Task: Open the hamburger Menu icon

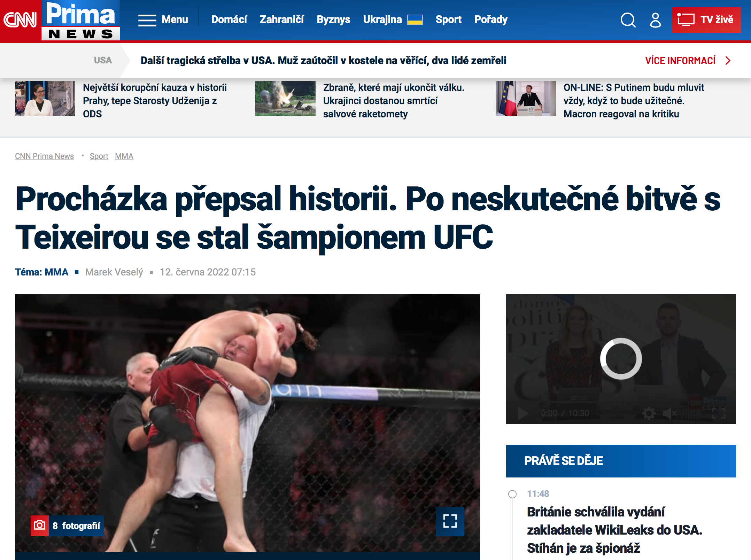Action: [147, 20]
